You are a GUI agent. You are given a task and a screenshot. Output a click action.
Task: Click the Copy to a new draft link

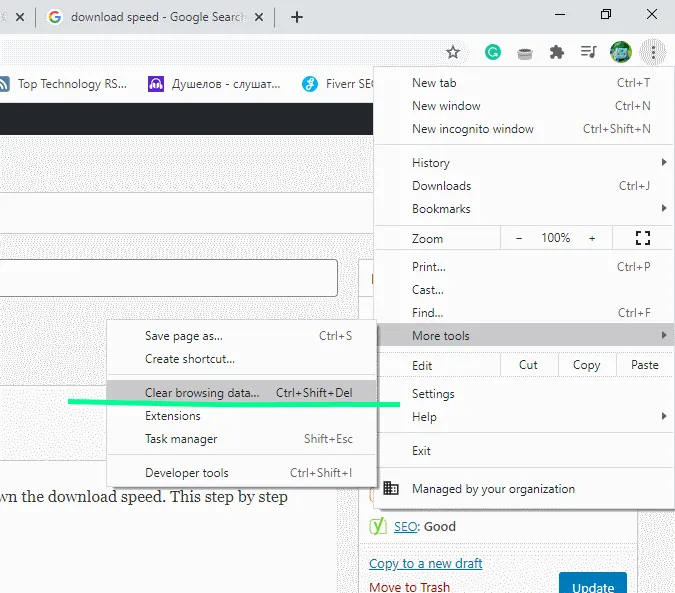click(425, 563)
